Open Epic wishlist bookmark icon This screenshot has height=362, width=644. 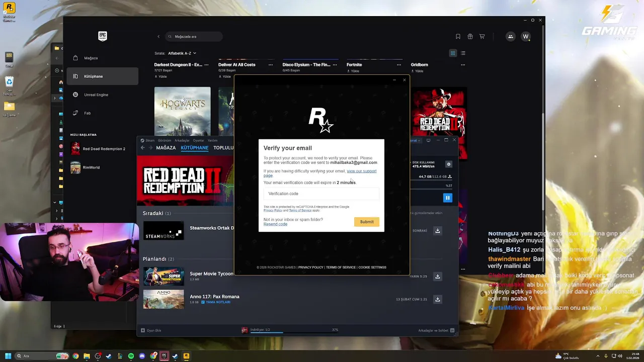[458, 37]
